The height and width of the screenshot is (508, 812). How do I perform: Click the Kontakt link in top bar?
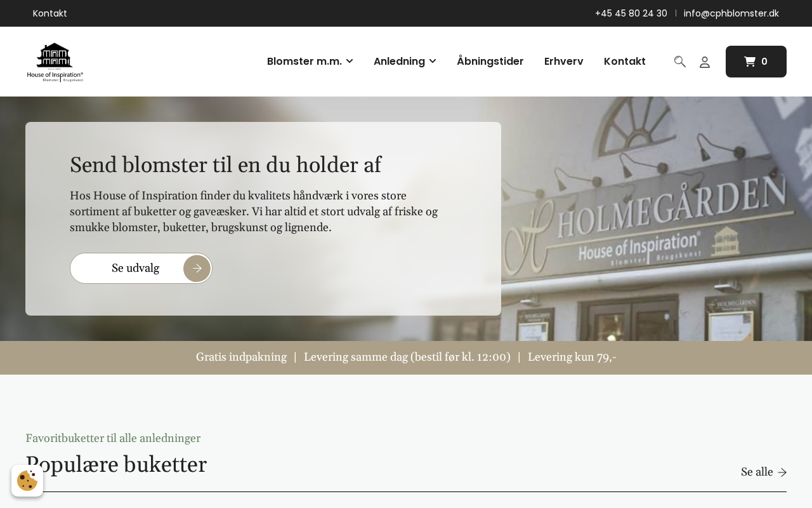pyautogui.click(x=50, y=13)
